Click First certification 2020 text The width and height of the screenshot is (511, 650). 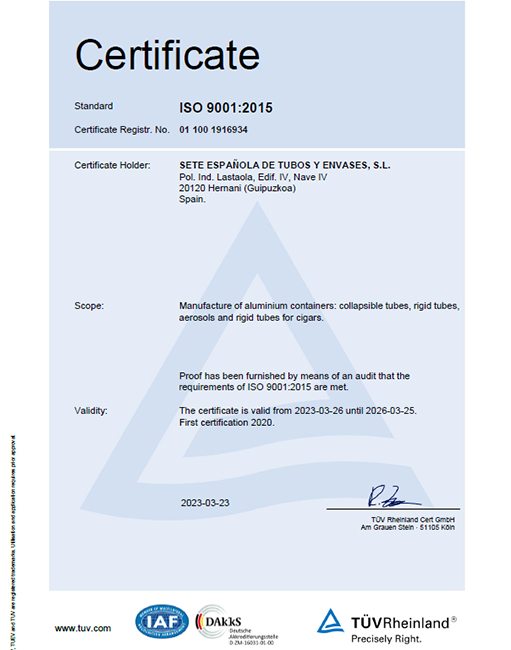(x=227, y=422)
